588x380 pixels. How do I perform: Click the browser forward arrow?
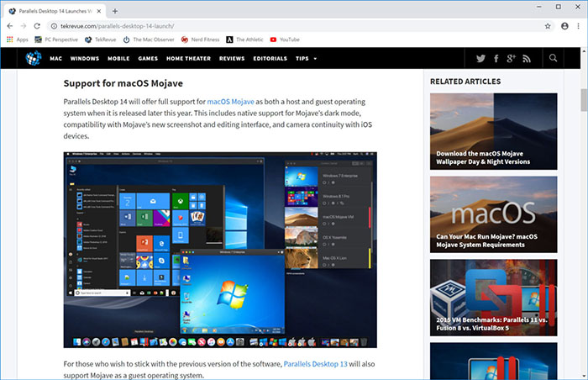click(24, 26)
